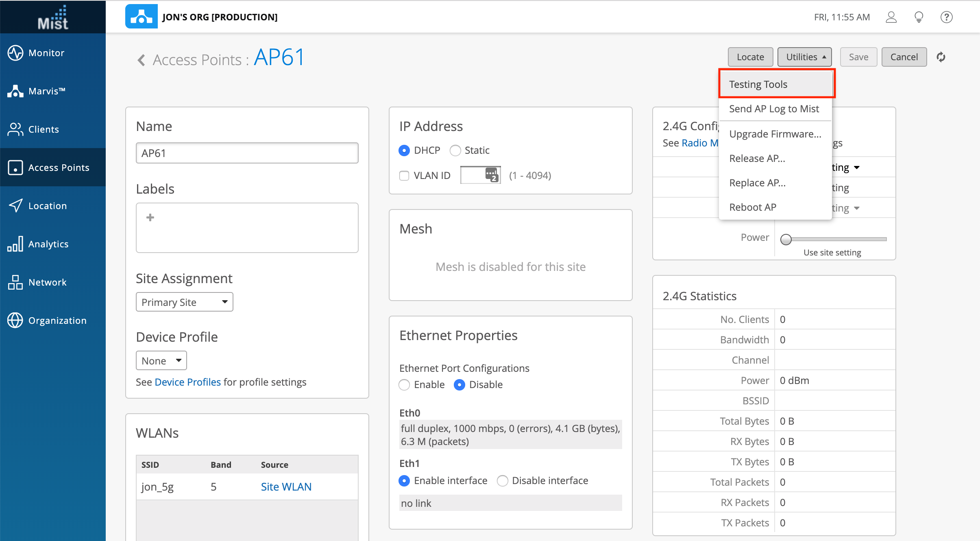Enable the VLAN ID checkbox
The image size is (980, 541).
[x=404, y=176]
